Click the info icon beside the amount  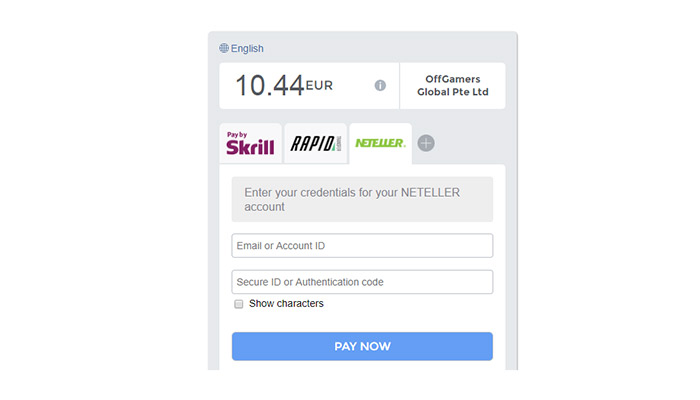(x=380, y=86)
